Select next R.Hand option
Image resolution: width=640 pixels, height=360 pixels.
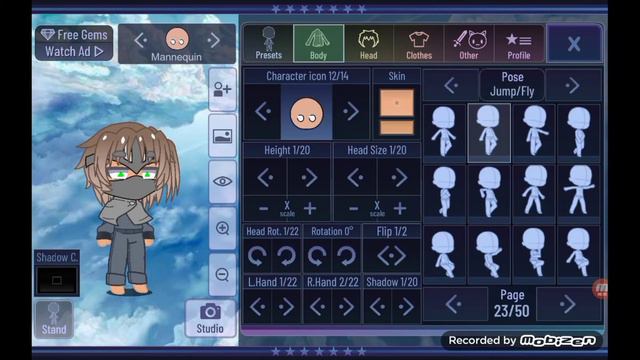tap(346, 307)
